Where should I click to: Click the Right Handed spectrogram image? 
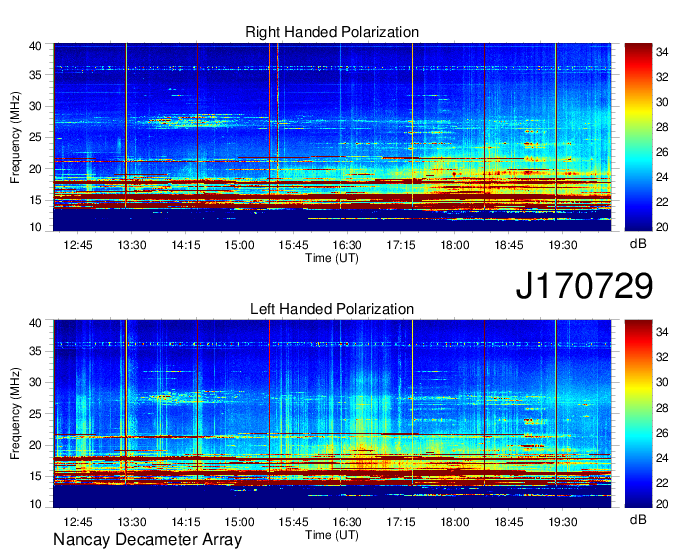pos(332,137)
